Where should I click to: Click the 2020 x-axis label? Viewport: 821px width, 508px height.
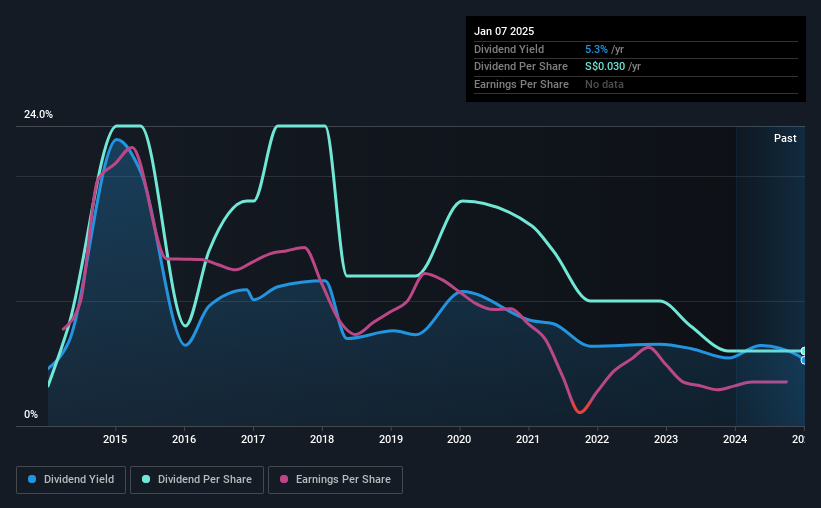pyautogui.click(x=459, y=439)
